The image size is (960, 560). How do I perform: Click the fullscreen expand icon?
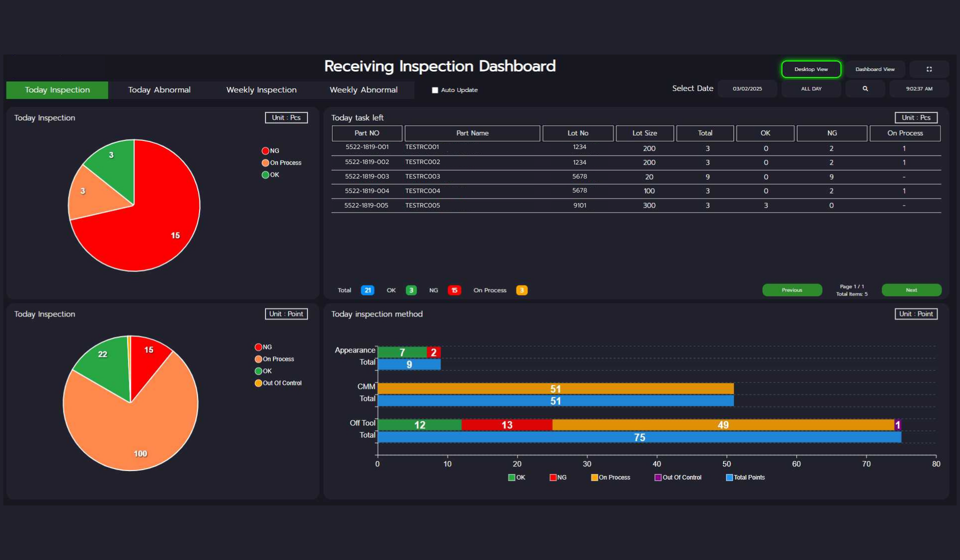929,69
